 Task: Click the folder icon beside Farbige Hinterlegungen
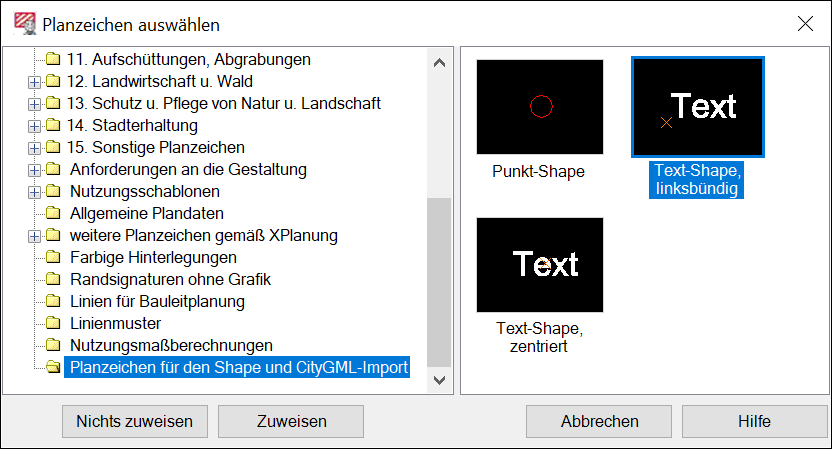click(53, 258)
